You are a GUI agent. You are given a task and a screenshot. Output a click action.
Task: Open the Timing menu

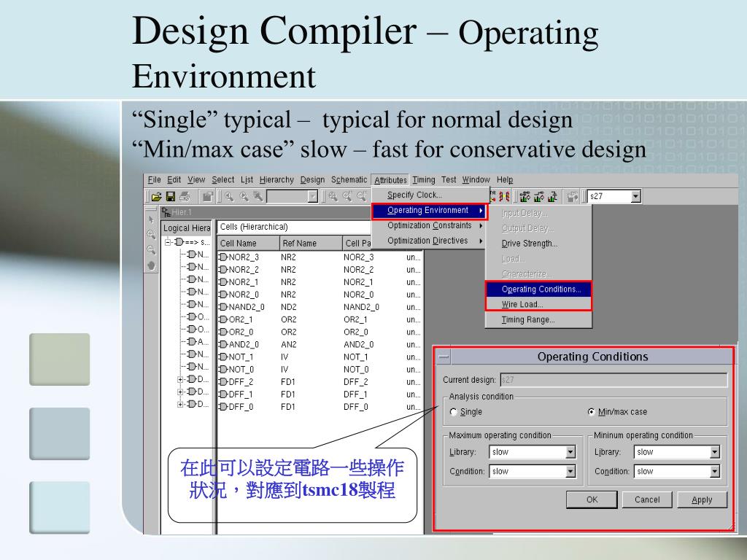[424, 179]
